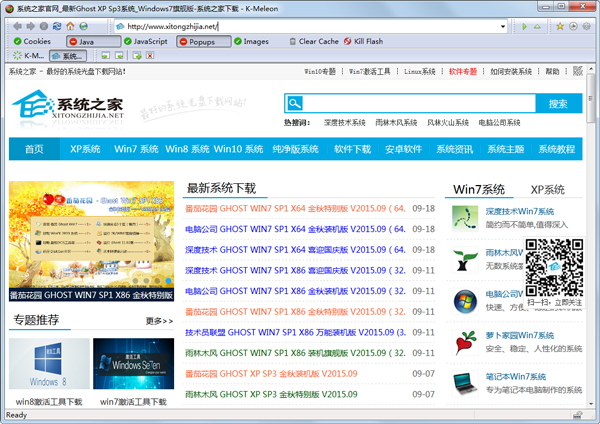Image resolution: width=600 pixels, height=424 pixels.
Task: Click the 雨林木风 sprout icon
Action: click(465, 260)
